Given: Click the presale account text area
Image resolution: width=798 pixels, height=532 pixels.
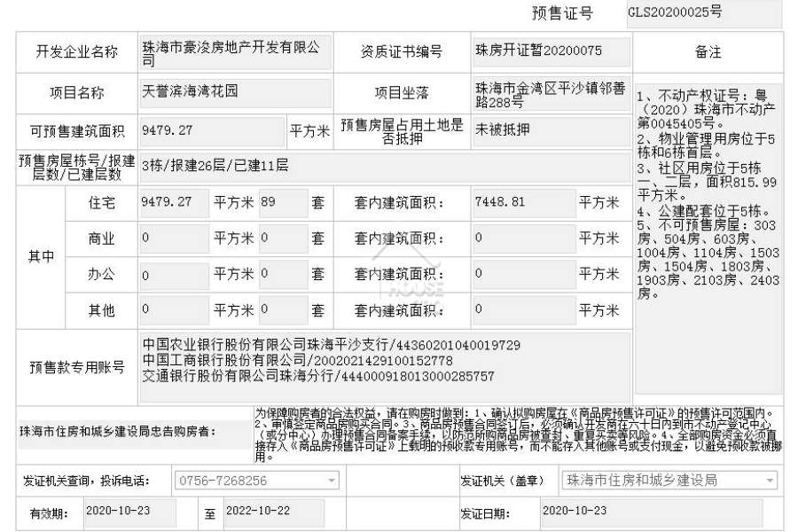Looking at the screenshot, I should coord(386,367).
